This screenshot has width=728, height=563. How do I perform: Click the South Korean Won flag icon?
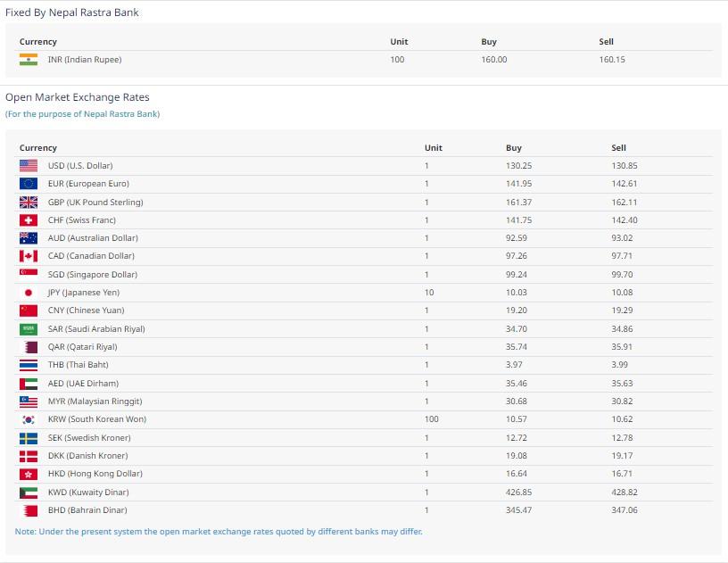29,419
